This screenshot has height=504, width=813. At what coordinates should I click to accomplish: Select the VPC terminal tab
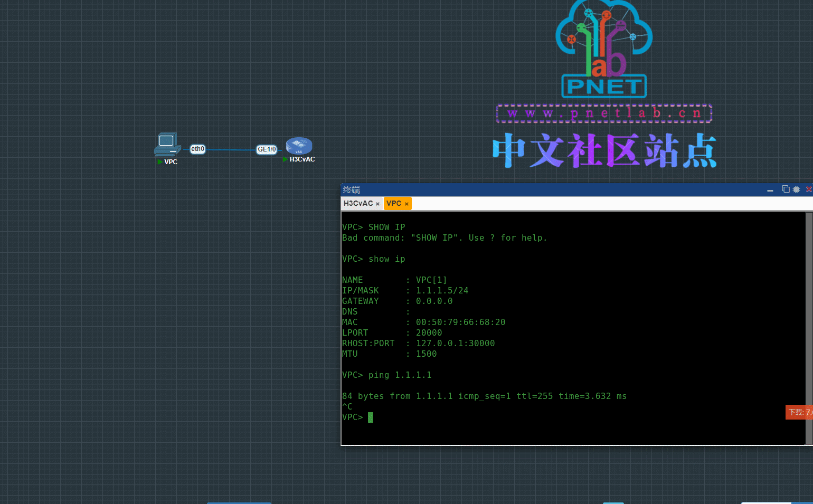point(393,203)
